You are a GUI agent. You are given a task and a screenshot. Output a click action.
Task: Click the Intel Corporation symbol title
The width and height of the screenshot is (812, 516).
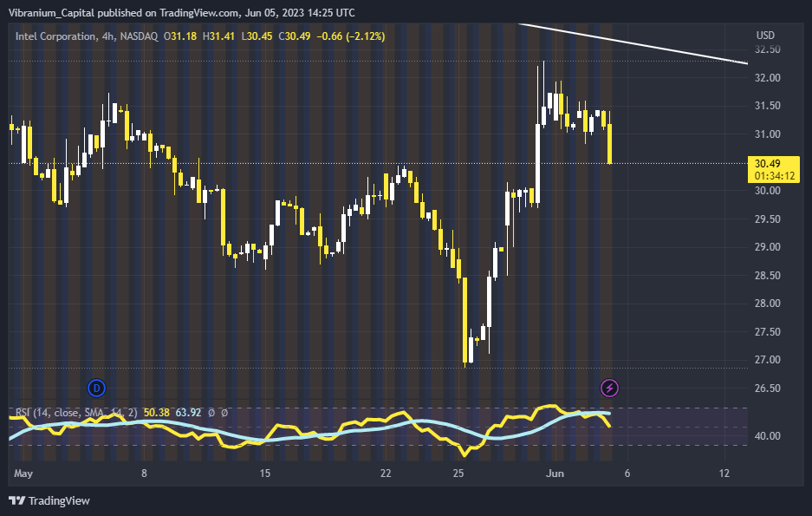[55, 36]
